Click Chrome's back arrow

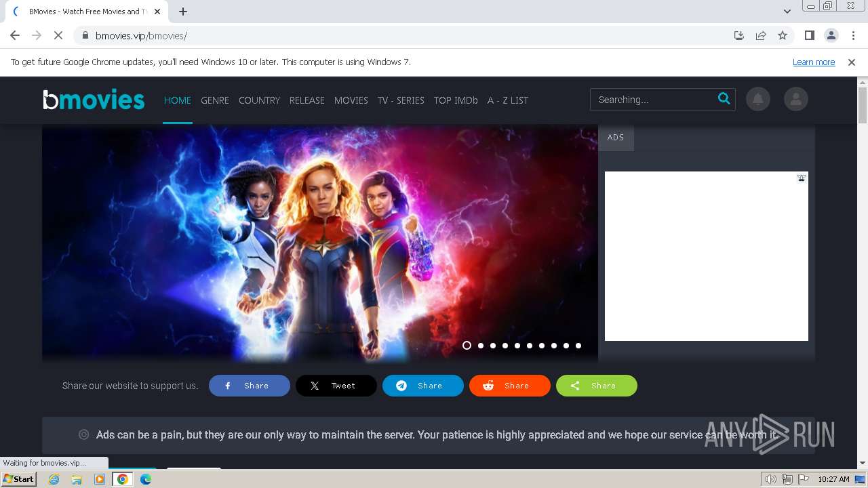(x=15, y=35)
